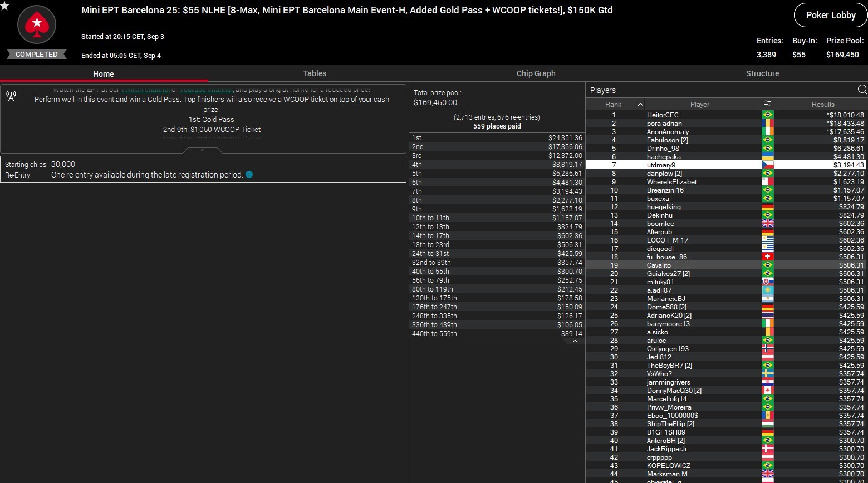The height and width of the screenshot is (483, 868).
Task: Click the 24th to 31st payout row
Action: click(x=497, y=253)
